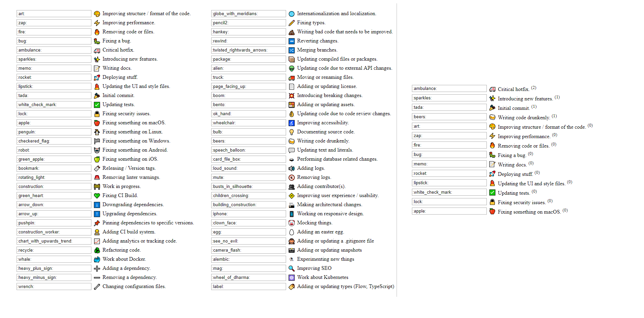
Task: Click the rewind emoji for reverting changes
Action: pyautogui.click(x=291, y=41)
